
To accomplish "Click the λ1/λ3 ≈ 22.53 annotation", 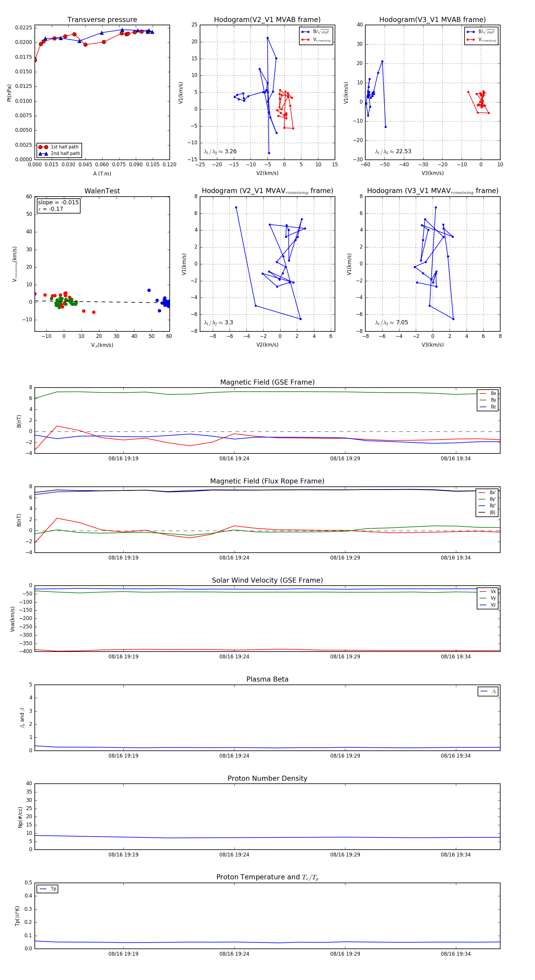I will (393, 151).
